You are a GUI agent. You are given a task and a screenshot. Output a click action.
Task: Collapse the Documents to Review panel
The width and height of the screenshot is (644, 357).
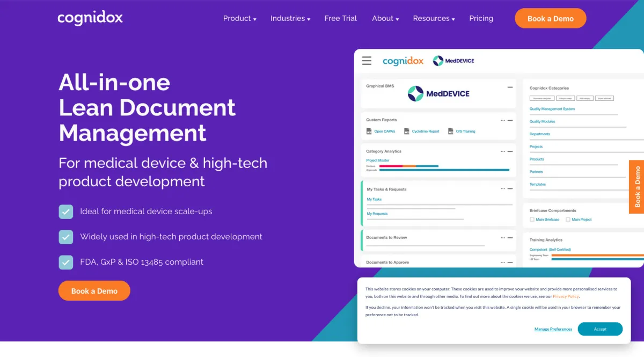tap(510, 237)
